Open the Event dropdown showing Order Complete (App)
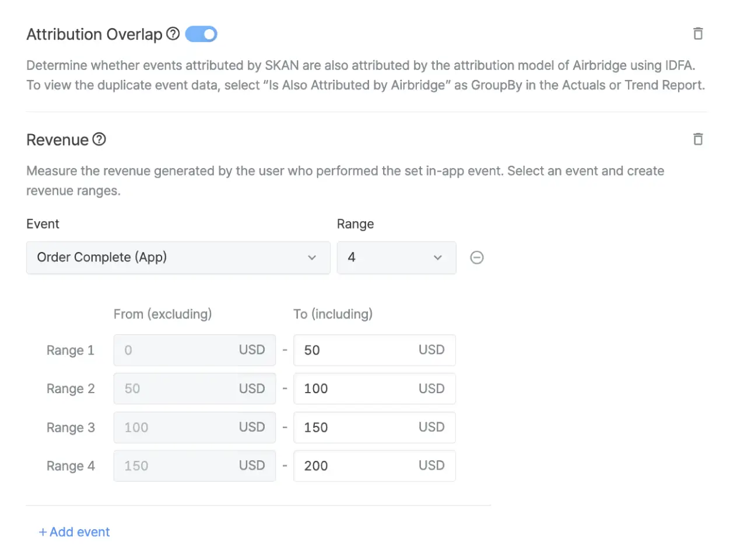 (178, 258)
